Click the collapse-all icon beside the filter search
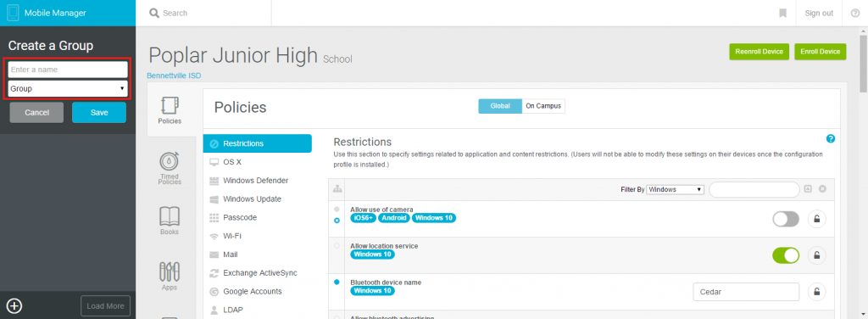This screenshot has width=868, height=319. pyautogui.click(x=808, y=189)
